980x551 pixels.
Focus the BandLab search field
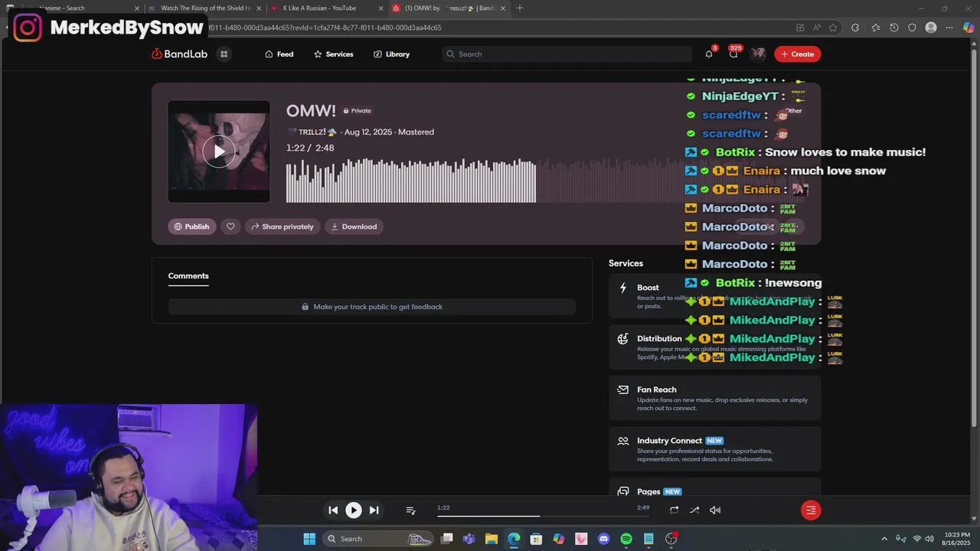(567, 54)
